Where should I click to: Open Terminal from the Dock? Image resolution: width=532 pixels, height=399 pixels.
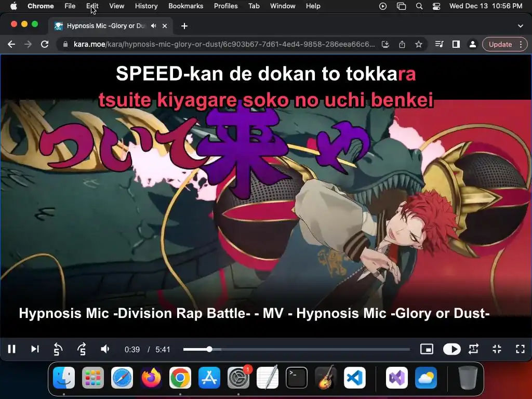point(297,378)
